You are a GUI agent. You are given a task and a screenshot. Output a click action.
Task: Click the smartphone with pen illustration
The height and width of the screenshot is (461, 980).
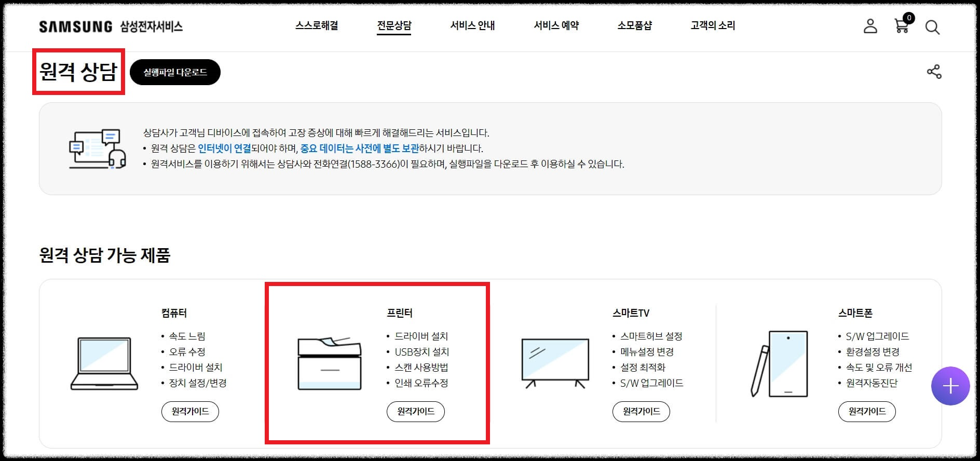tap(780, 363)
